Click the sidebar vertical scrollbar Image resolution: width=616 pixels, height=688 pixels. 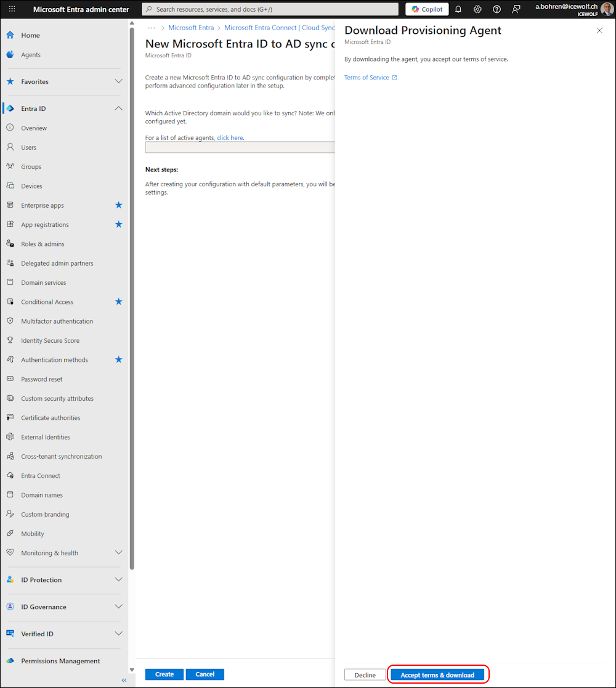(132, 308)
